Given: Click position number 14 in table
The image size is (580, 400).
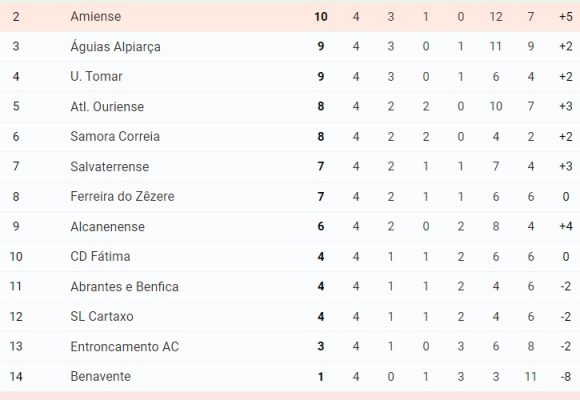Looking at the screenshot, I should [x=16, y=377].
